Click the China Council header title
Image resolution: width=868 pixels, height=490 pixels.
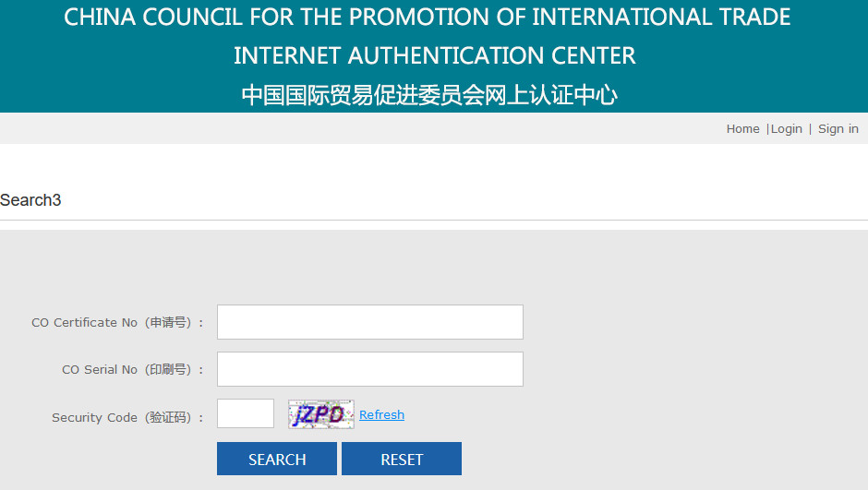pyautogui.click(x=427, y=18)
